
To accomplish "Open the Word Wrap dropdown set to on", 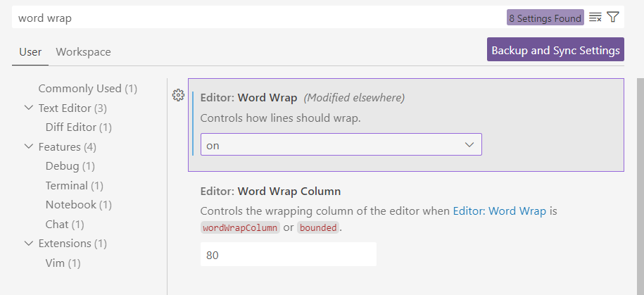I will (341, 144).
